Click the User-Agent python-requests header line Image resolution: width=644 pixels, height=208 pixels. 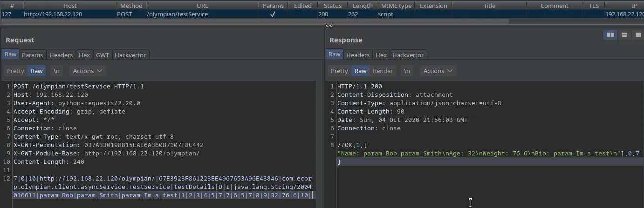coord(77,103)
